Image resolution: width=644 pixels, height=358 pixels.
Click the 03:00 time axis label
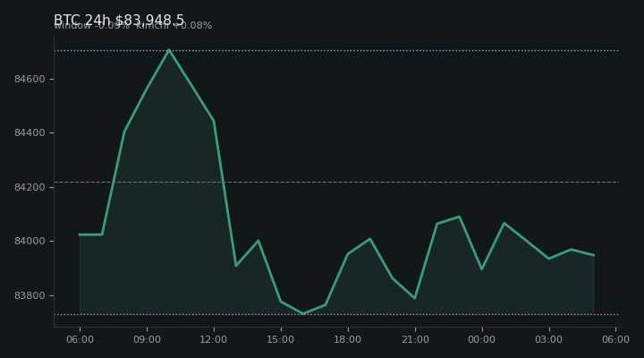pos(548,339)
